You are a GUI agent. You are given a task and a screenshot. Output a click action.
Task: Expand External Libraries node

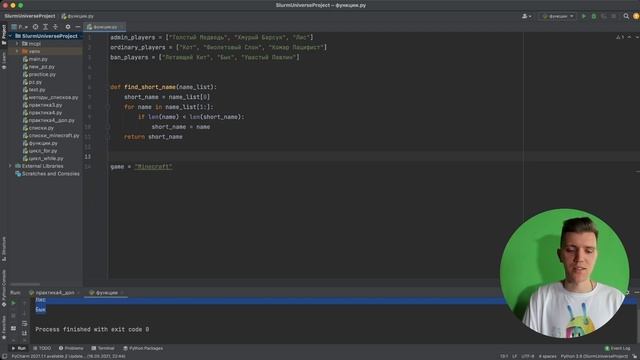[x=11, y=166]
